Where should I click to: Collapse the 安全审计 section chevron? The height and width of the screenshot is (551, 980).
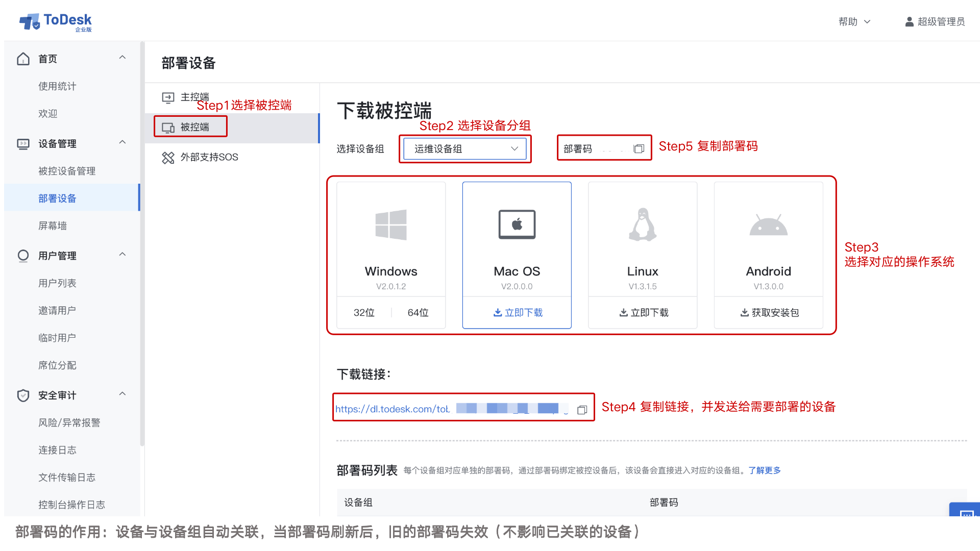122,394
